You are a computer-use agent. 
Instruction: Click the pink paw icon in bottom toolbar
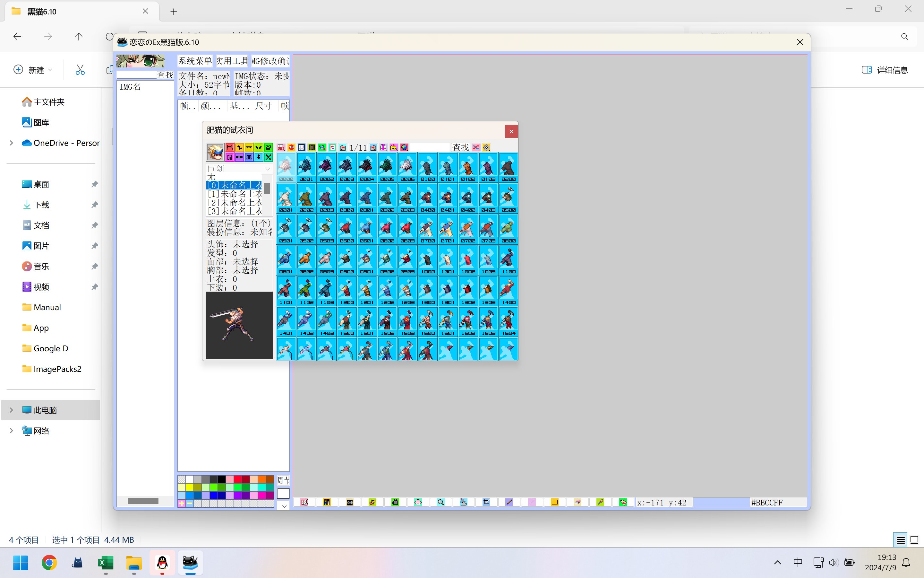pos(418,502)
